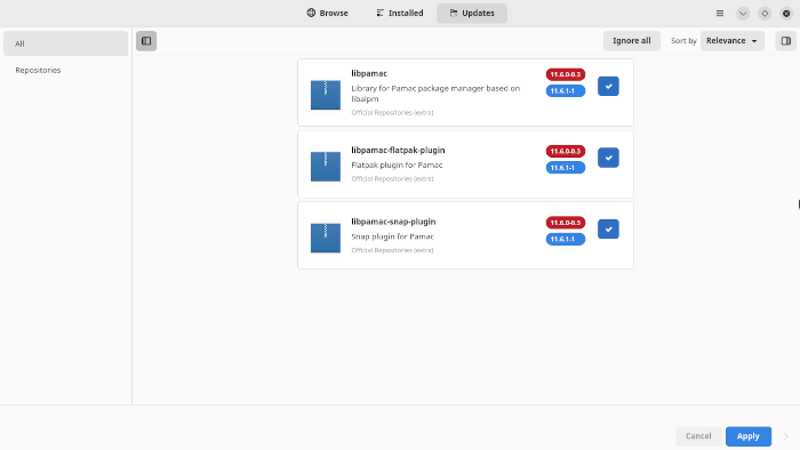Image resolution: width=800 pixels, height=450 pixels.
Task: Click the libpamac package archive icon
Action: pos(326,94)
